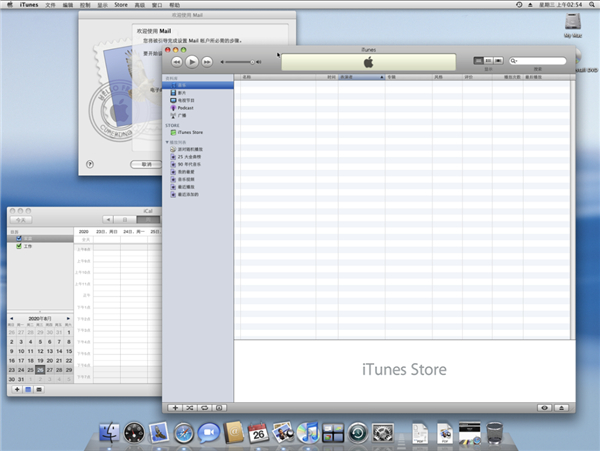Toggle the shuffle button at iTunes bottom bar
The image size is (600, 451).
pos(190,408)
